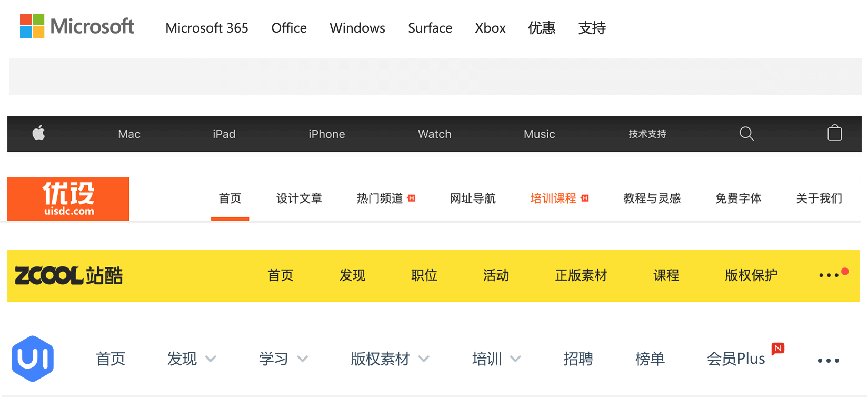Click 发现 in UI China nav
Screen dimensions: 868x408
click(182, 359)
